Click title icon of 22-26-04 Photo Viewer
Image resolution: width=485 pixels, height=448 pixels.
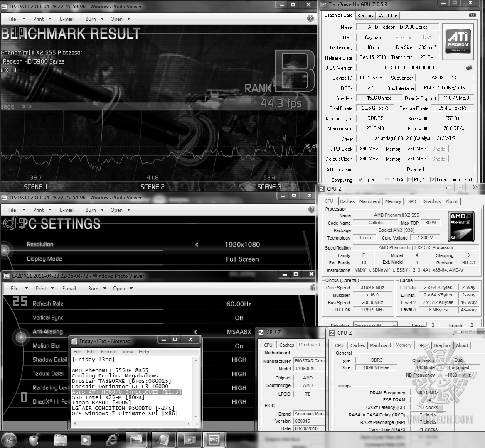click(x=7, y=276)
